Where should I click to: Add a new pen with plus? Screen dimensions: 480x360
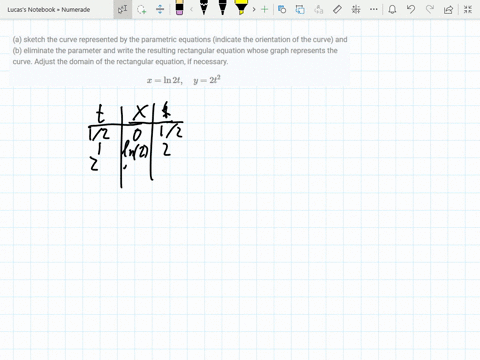coord(264,9)
